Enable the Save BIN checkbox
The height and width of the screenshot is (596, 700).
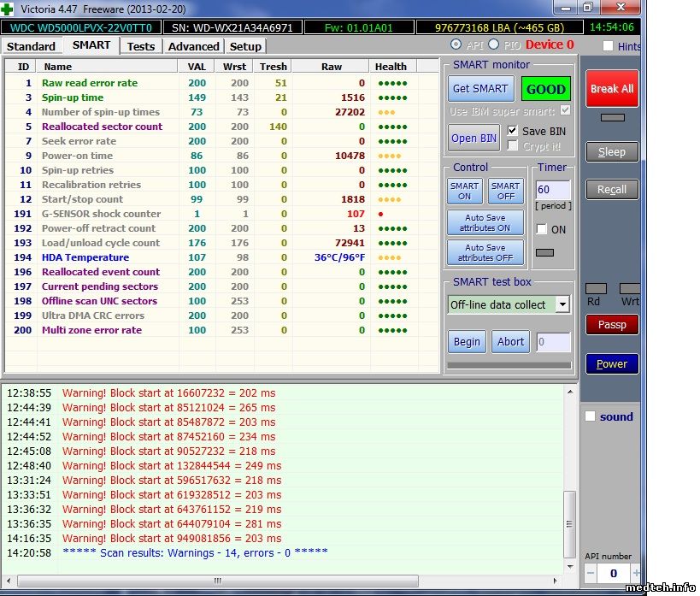tap(513, 131)
